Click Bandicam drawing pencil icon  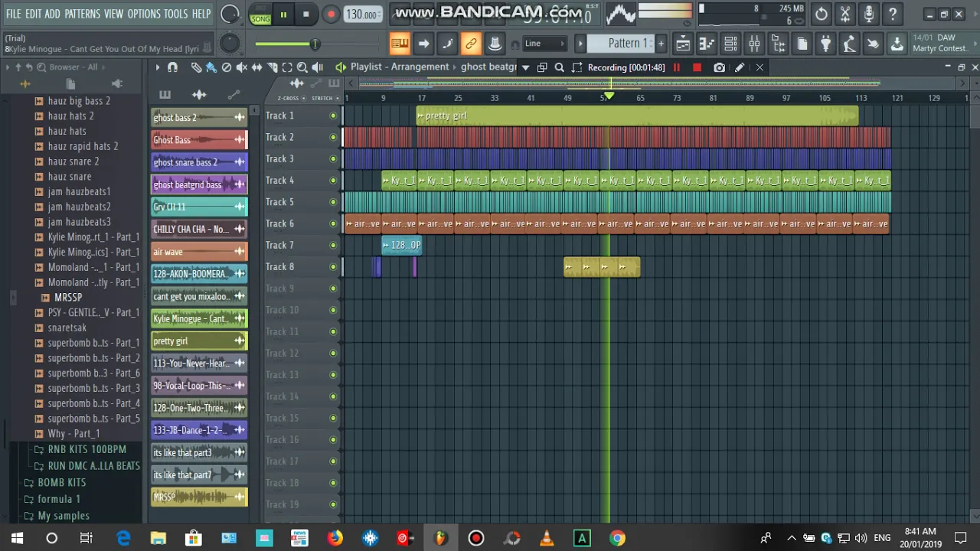(x=739, y=67)
